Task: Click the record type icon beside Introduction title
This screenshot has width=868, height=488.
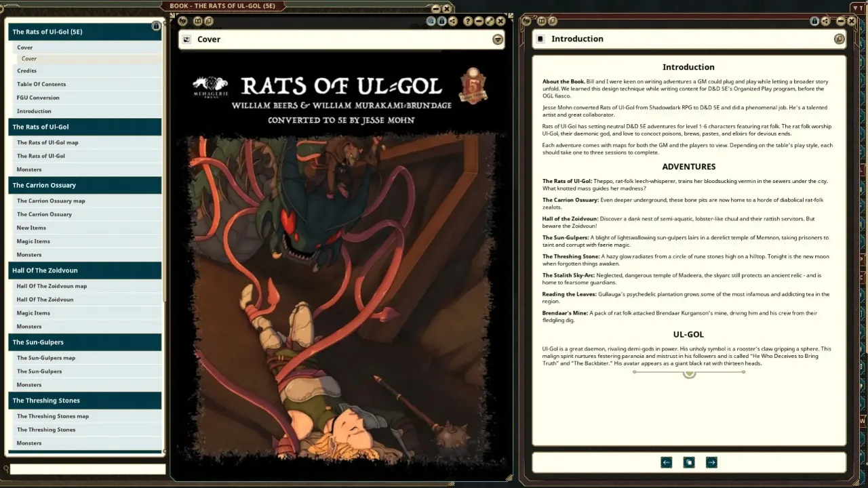Action: pos(540,39)
